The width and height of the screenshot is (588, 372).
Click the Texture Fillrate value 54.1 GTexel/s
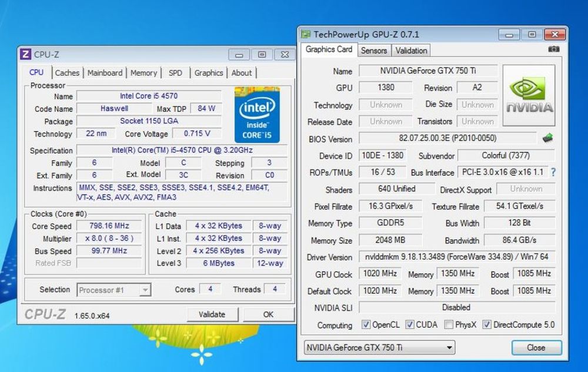tap(520, 206)
